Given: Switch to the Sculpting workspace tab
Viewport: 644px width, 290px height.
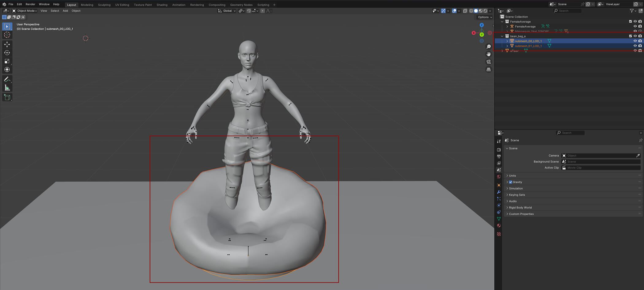Looking at the screenshot, I should (104, 5).
